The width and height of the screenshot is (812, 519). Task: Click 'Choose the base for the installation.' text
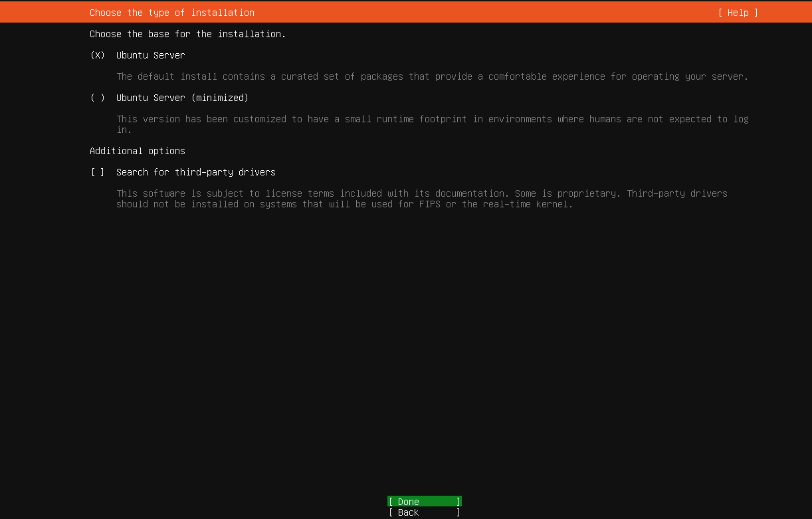(188, 34)
